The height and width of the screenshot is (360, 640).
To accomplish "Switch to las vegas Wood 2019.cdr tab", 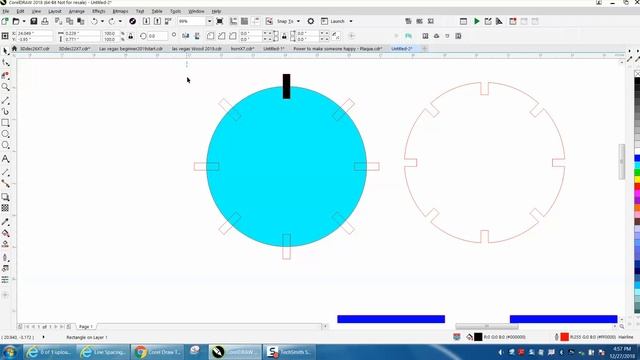I will point(196,49).
